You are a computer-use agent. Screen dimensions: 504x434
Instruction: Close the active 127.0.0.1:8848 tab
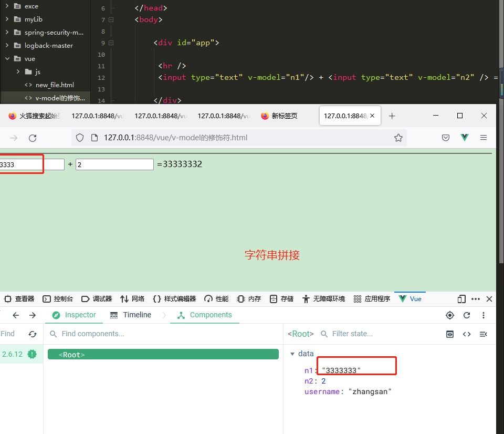372,116
